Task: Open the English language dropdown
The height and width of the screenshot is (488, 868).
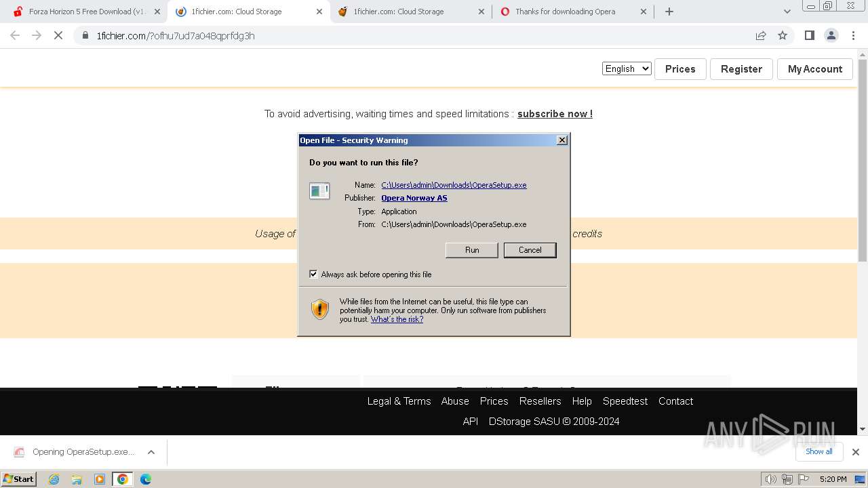Action: click(x=627, y=68)
